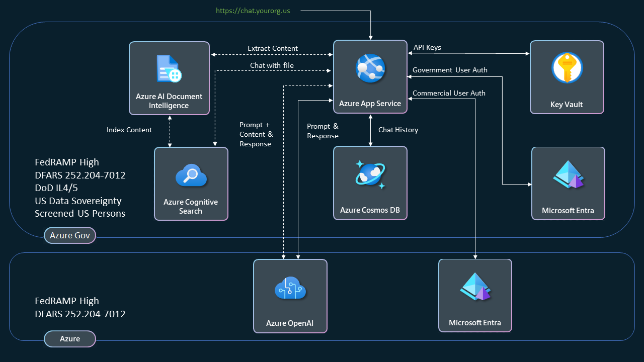Select the "Prompt & Response" label
This screenshot has width=644, height=362.
tap(323, 131)
